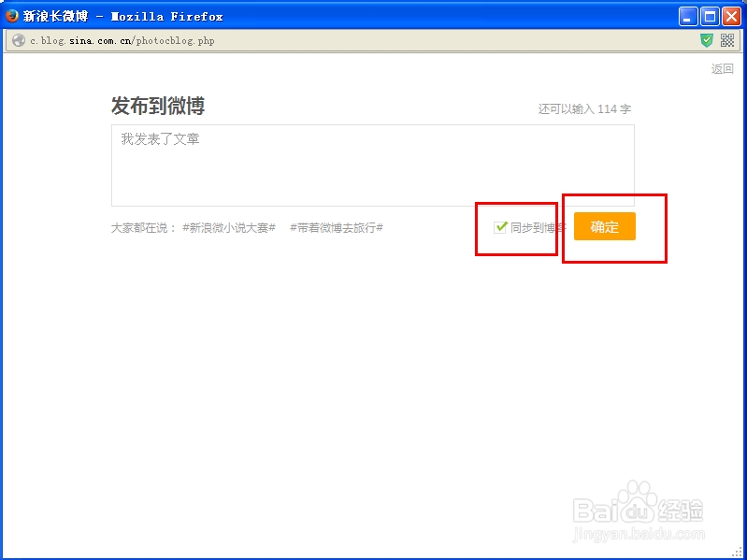
Task: Untick the 同步到博客 checkbox
Action: (x=500, y=227)
